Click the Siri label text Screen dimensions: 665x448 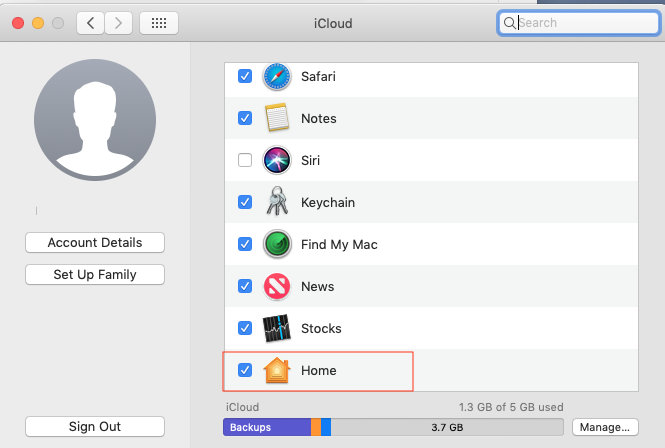coord(310,160)
